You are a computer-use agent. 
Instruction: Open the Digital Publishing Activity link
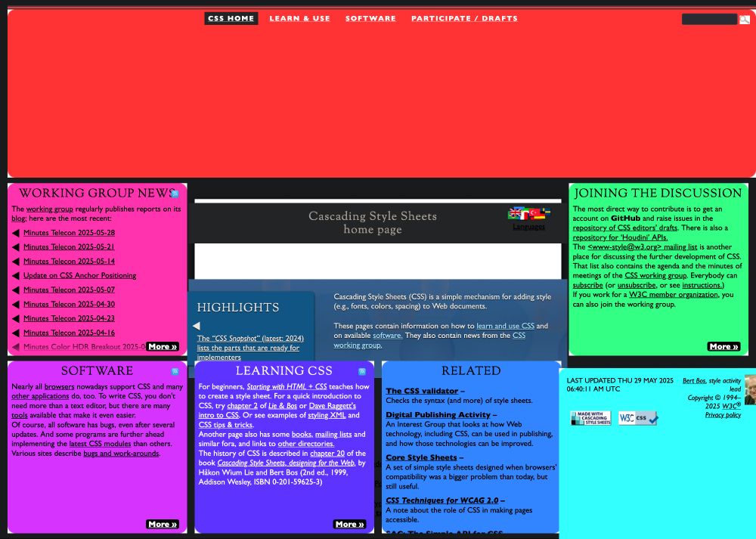coord(438,414)
